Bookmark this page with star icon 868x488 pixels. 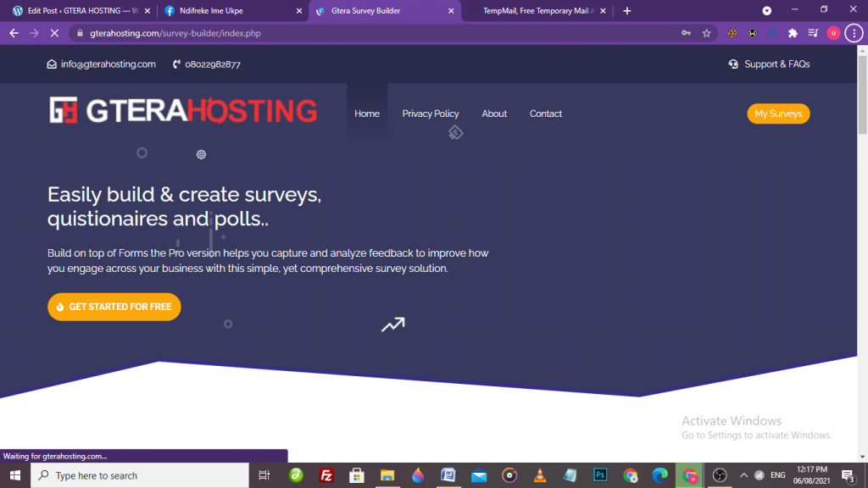click(x=706, y=33)
